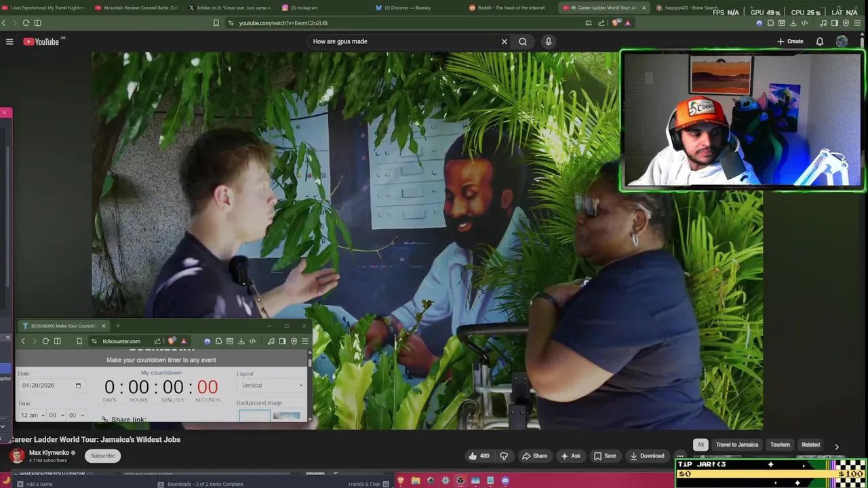868x488 pixels.
Task: Open new tab in tickcounter window
Action: tap(117, 326)
